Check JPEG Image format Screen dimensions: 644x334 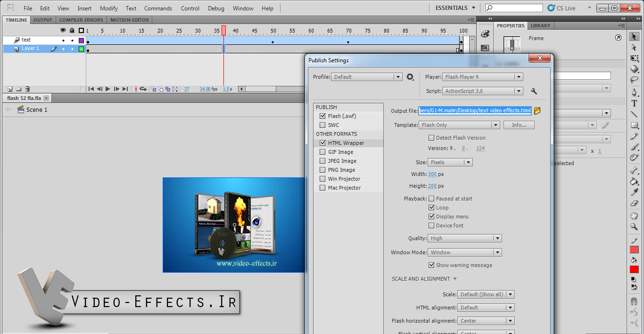322,161
